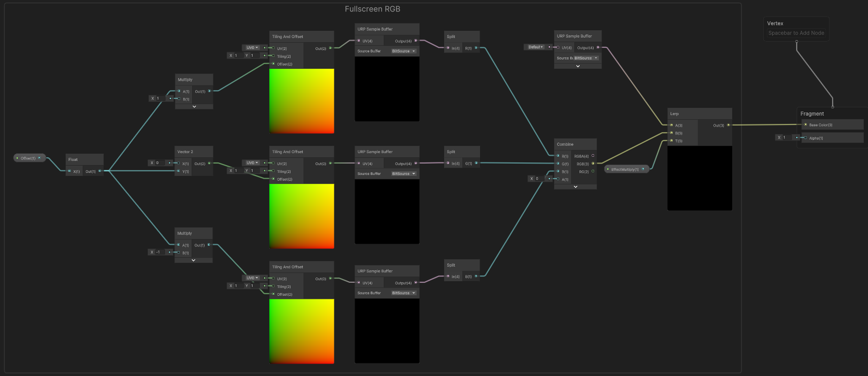The image size is (868, 376).
Task: Select the EffectMultiply(1) property node
Action: click(x=624, y=169)
